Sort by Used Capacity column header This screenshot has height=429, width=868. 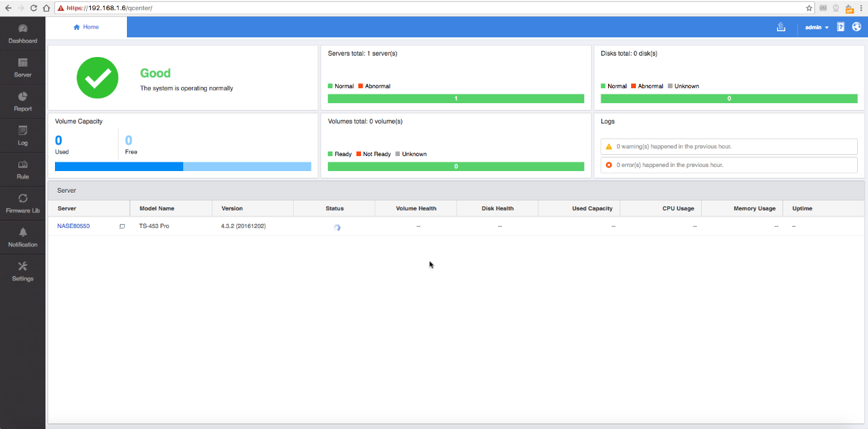pos(579,208)
